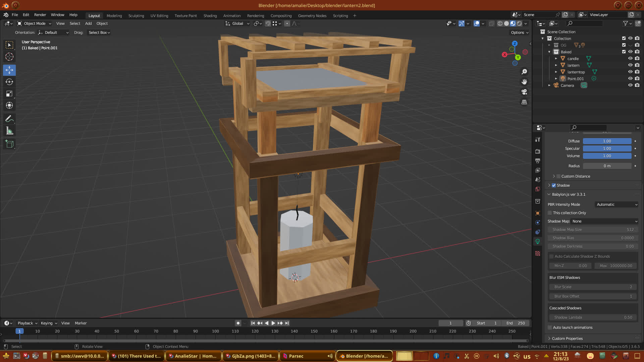Open the Render menu
Screen dimensions: 644x362
(x=40, y=15)
